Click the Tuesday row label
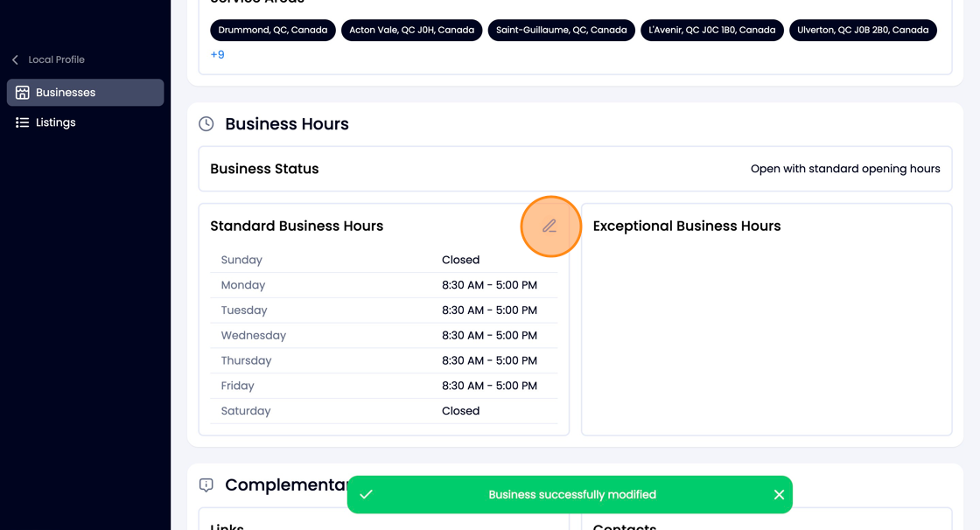 coord(244,310)
